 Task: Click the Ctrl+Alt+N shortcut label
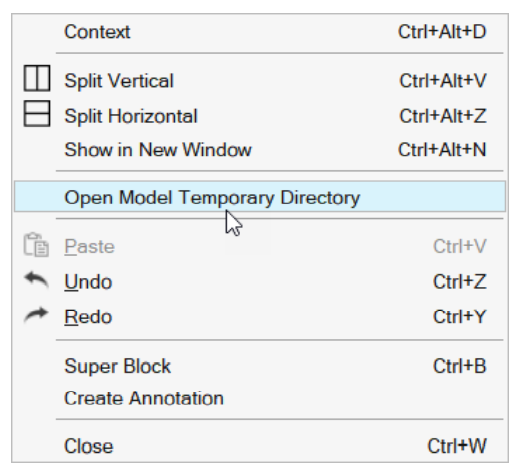coord(442,150)
